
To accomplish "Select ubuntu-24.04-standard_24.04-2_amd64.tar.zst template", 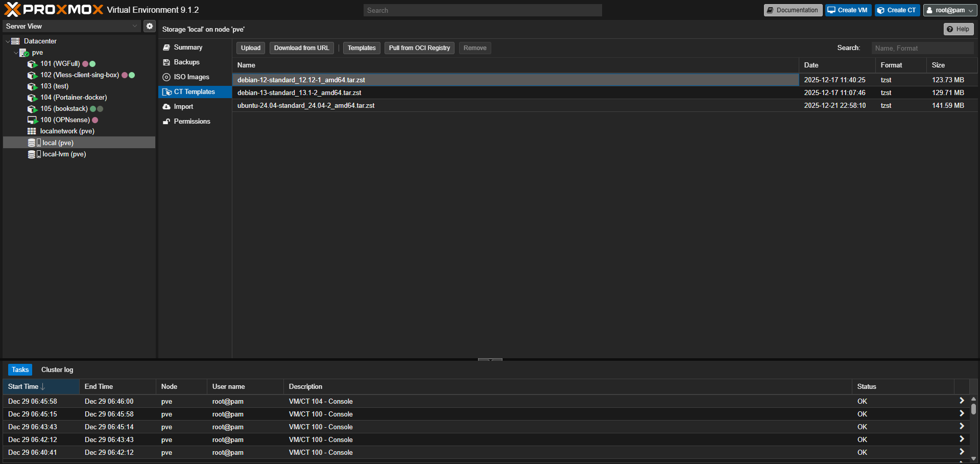I will click(605, 105).
